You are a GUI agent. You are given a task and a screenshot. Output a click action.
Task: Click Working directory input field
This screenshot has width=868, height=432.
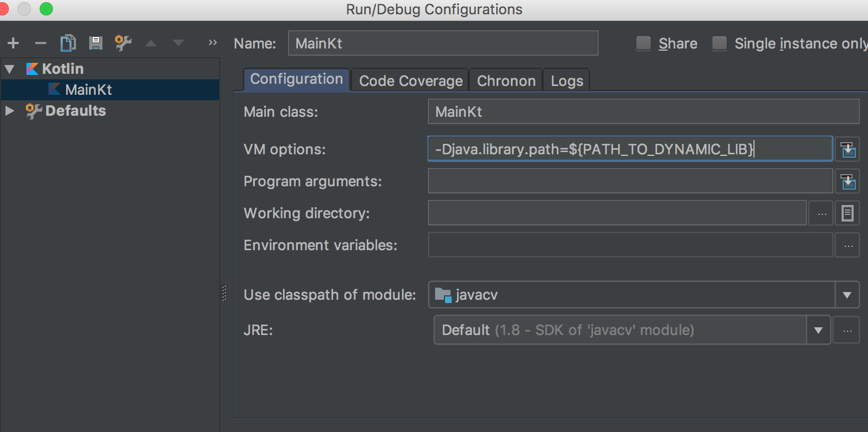(617, 213)
